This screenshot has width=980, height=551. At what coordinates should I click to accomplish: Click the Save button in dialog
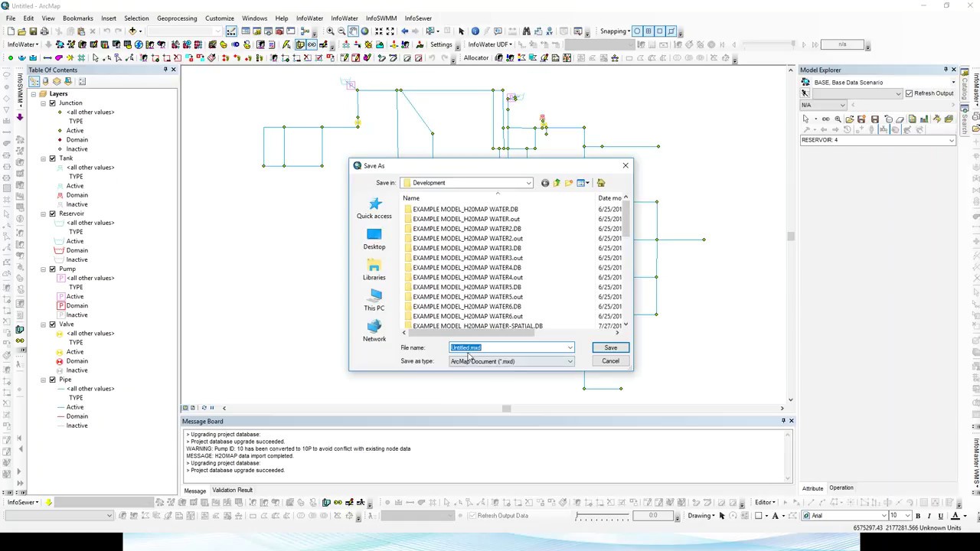click(610, 348)
